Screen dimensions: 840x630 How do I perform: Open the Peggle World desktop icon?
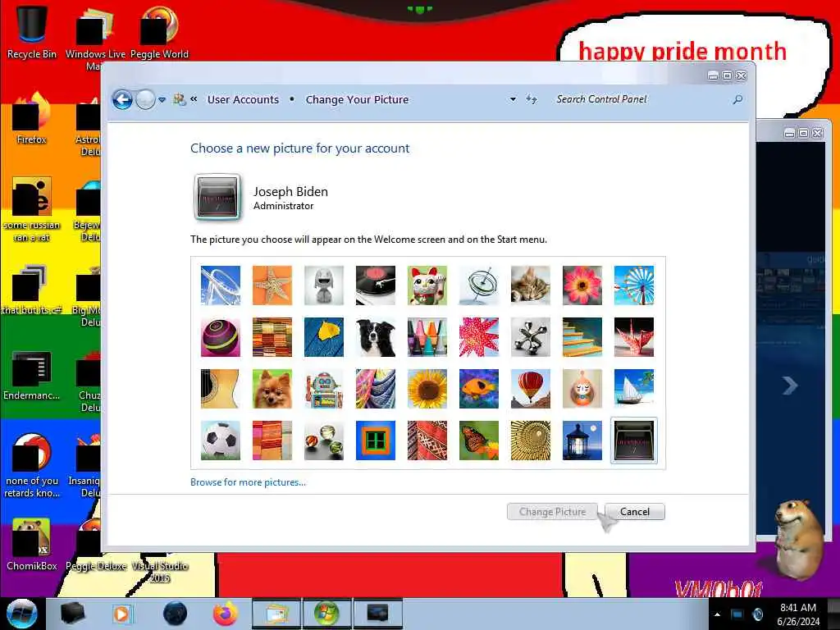pos(159,31)
